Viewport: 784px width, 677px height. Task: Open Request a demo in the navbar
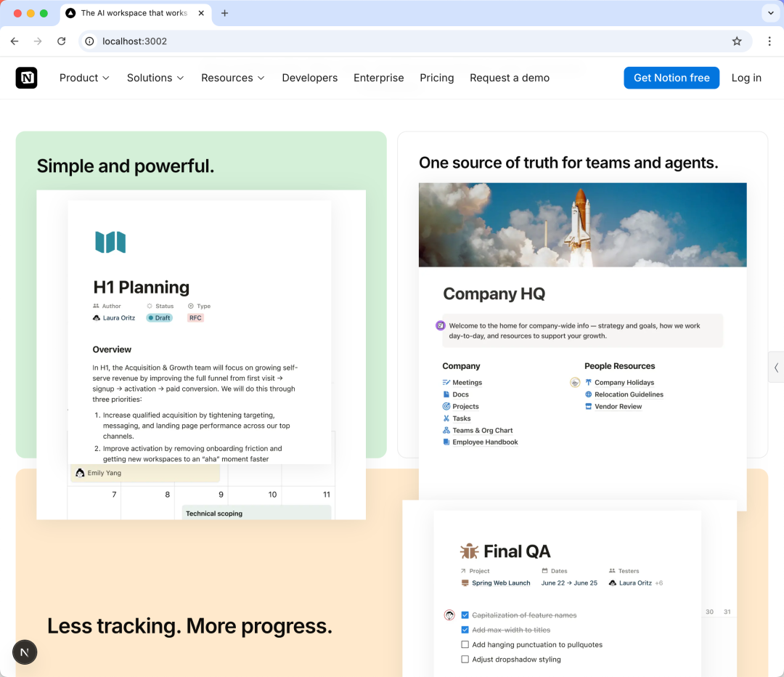[510, 78]
